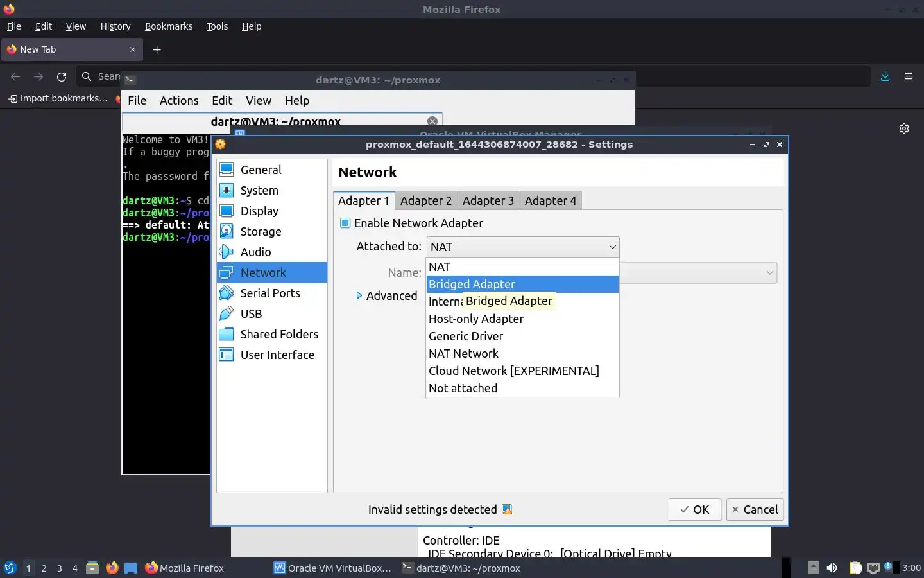Open the General settings category icon
The image size is (924, 578).
coord(227,170)
